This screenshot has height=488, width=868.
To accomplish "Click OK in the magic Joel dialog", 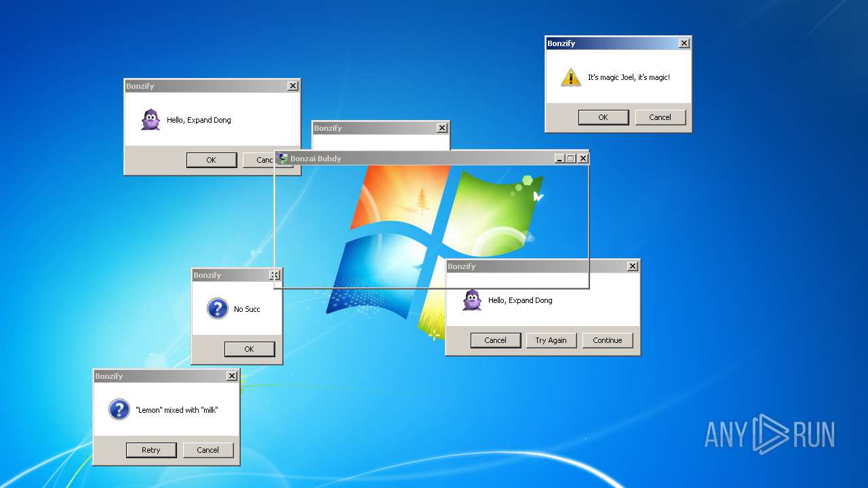I will (x=603, y=117).
